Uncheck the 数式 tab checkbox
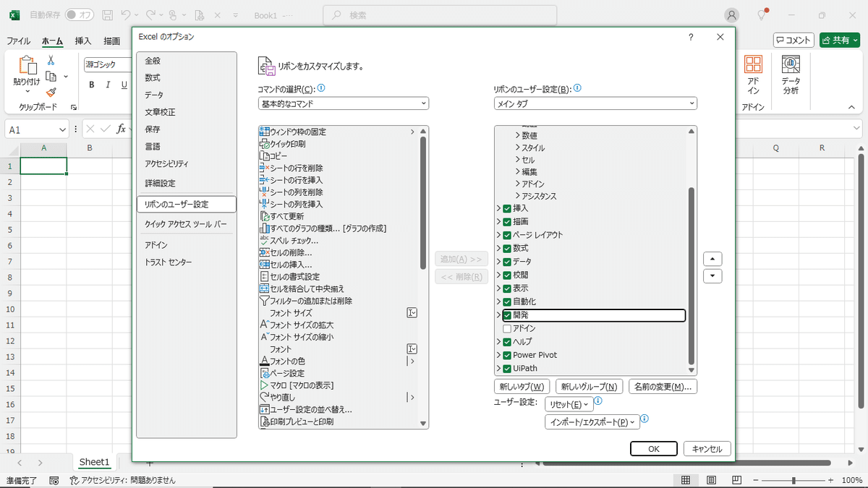 [x=507, y=248]
